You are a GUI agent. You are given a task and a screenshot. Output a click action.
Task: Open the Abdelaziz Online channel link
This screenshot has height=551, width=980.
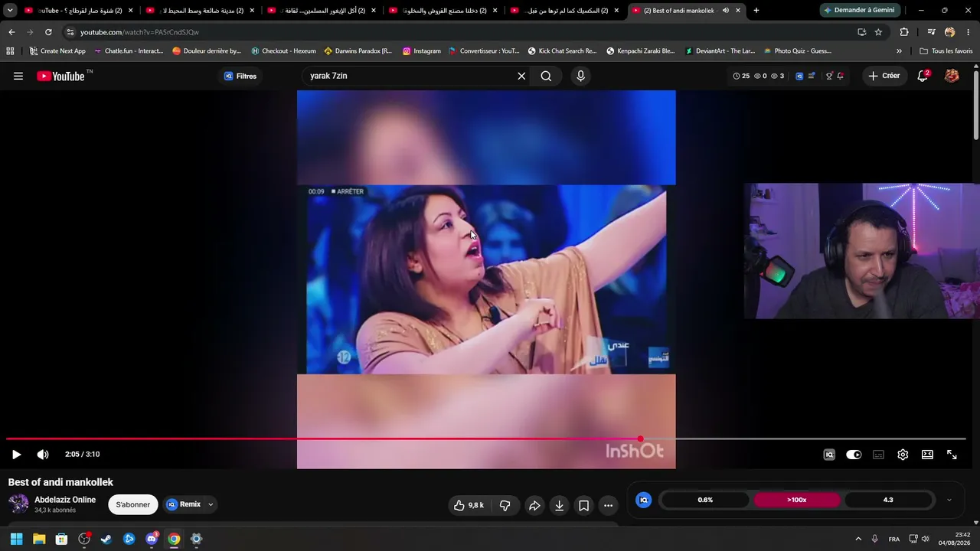click(x=65, y=500)
